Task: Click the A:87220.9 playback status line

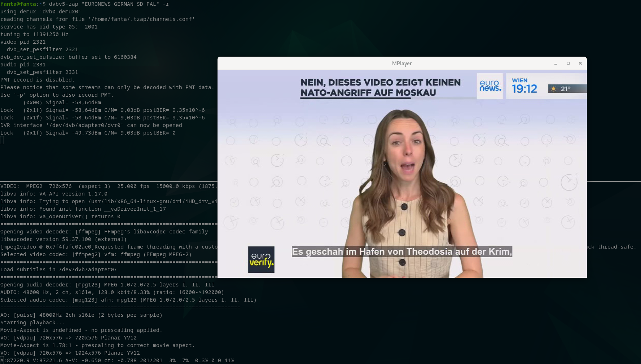Action: point(117,360)
